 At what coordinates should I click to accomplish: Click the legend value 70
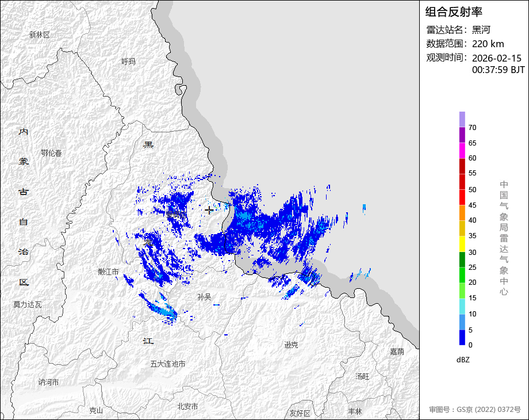(472, 128)
